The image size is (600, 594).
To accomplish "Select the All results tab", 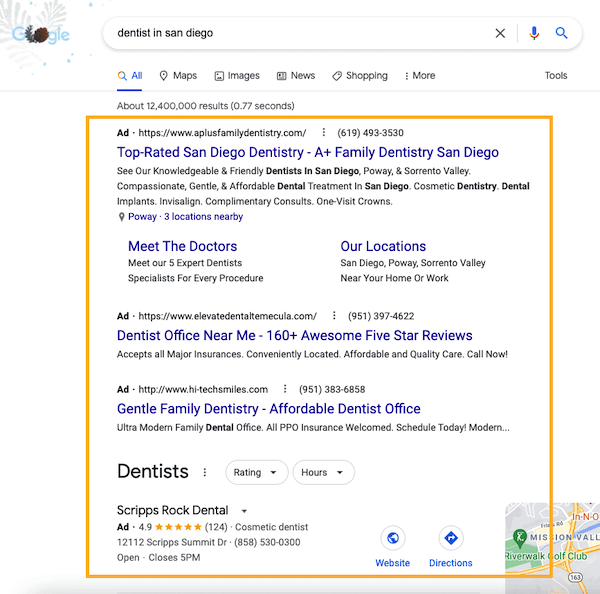I will [x=130, y=76].
